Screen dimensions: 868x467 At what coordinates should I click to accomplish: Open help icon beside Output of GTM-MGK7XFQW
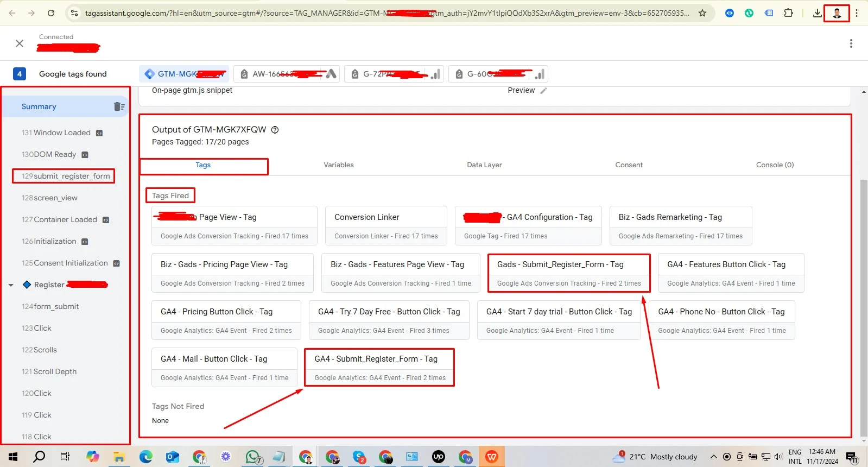pyautogui.click(x=275, y=130)
